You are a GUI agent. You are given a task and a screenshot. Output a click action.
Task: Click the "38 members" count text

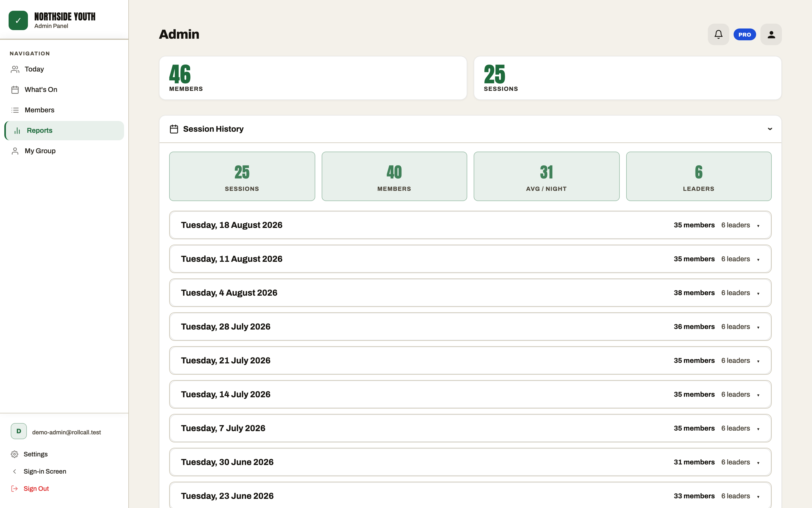click(x=694, y=293)
